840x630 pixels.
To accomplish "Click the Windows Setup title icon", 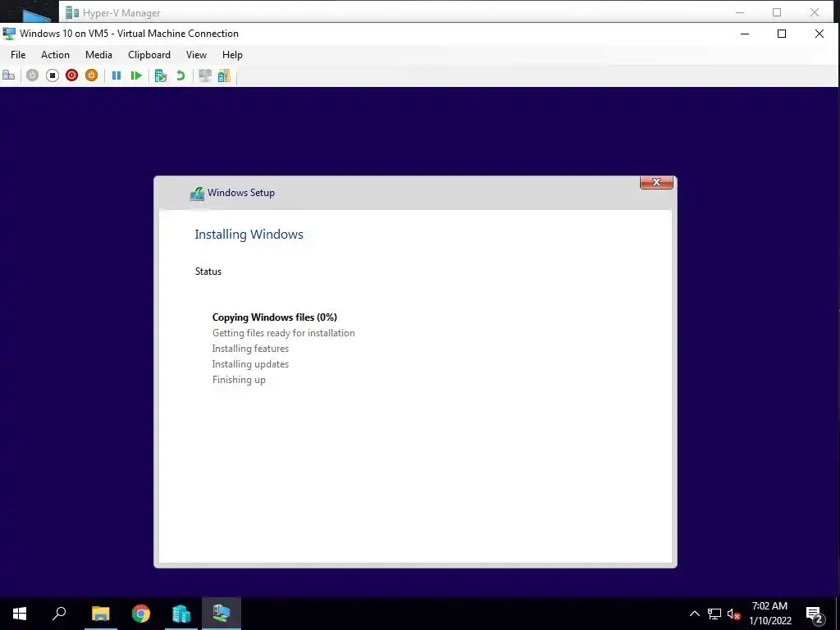I will pos(197,194).
